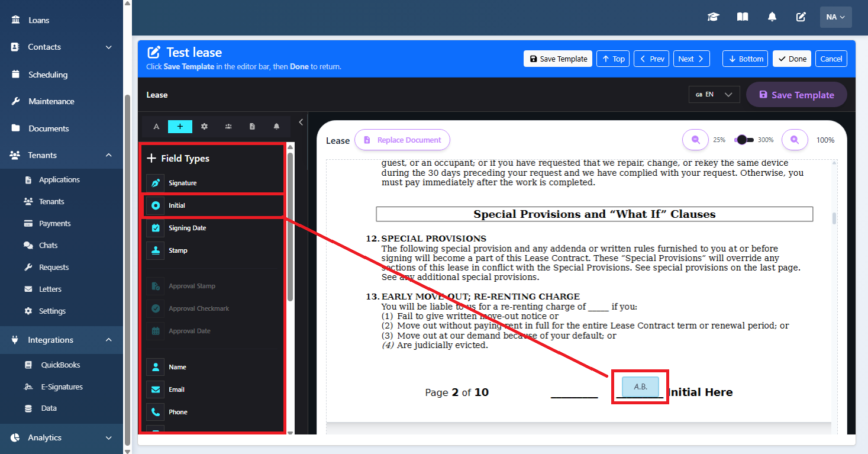
Task: Click the Cancel button
Action: coord(831,59)
